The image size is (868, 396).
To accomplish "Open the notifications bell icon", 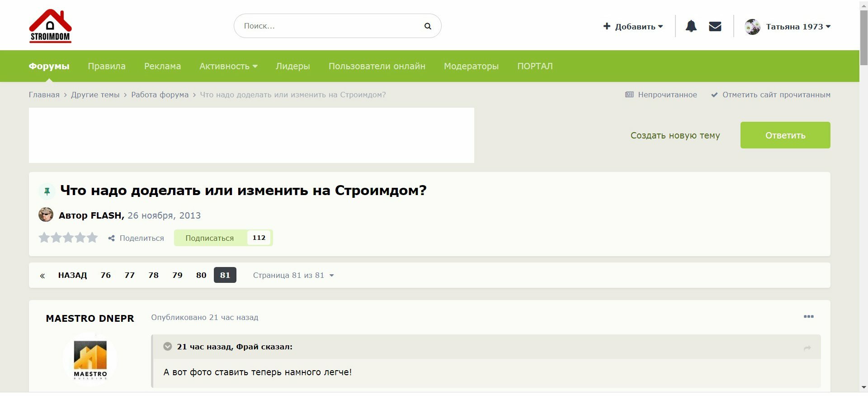I will pos(691,26).
